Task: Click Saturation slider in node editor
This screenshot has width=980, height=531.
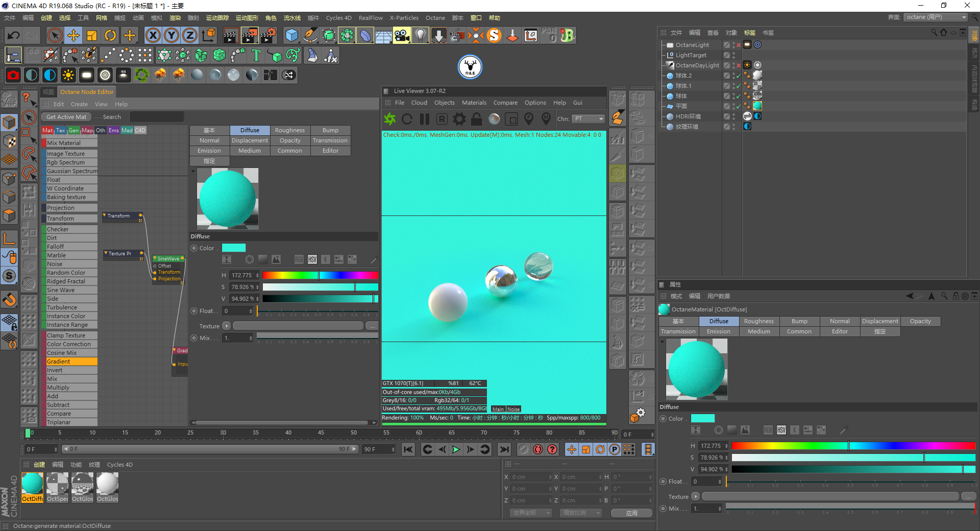Action: pyautogui.click(x=320, y=287)
